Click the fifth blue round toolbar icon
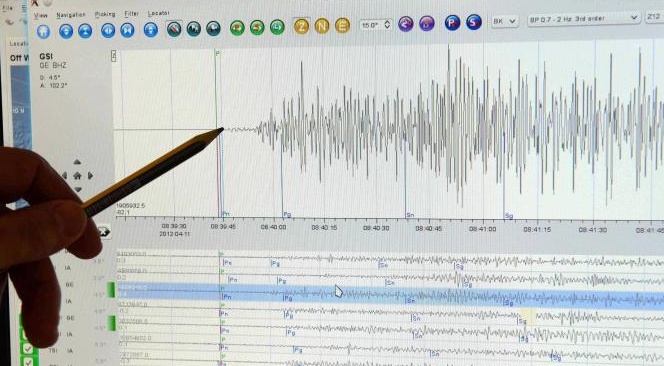This screenshot has width=664, height=366. pyautogui.click(x=127, y=30)
